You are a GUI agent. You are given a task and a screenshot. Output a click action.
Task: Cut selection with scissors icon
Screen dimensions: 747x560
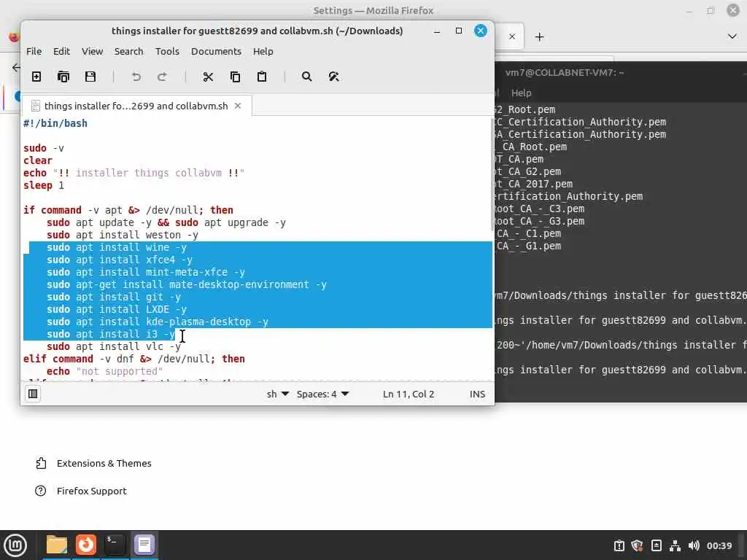pyautogui.click(x=208, y=77)
